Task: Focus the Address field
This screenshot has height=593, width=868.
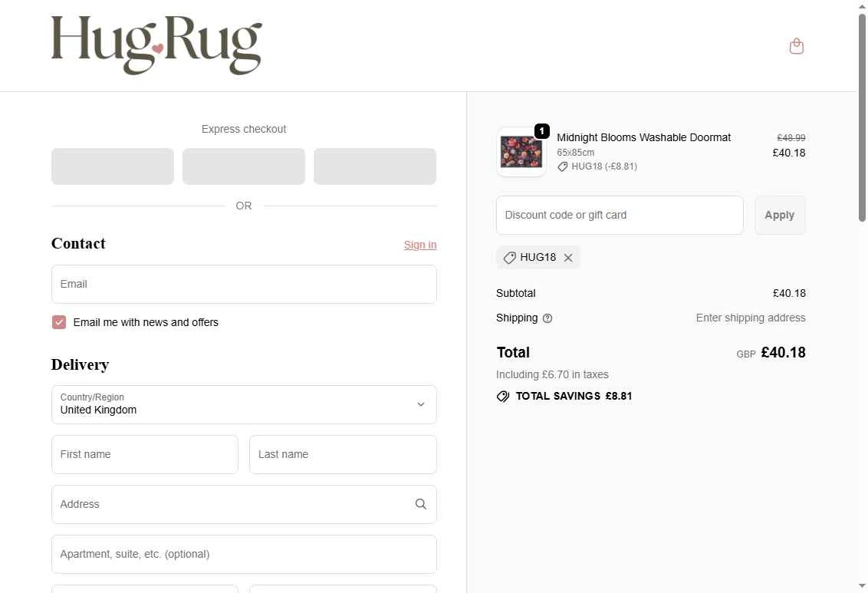Action: coord(244,505)
